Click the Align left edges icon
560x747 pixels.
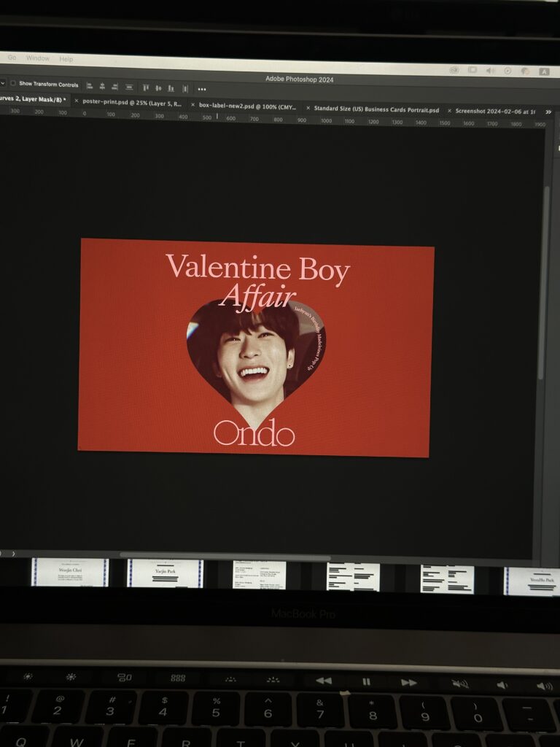(x=89, y=87)
